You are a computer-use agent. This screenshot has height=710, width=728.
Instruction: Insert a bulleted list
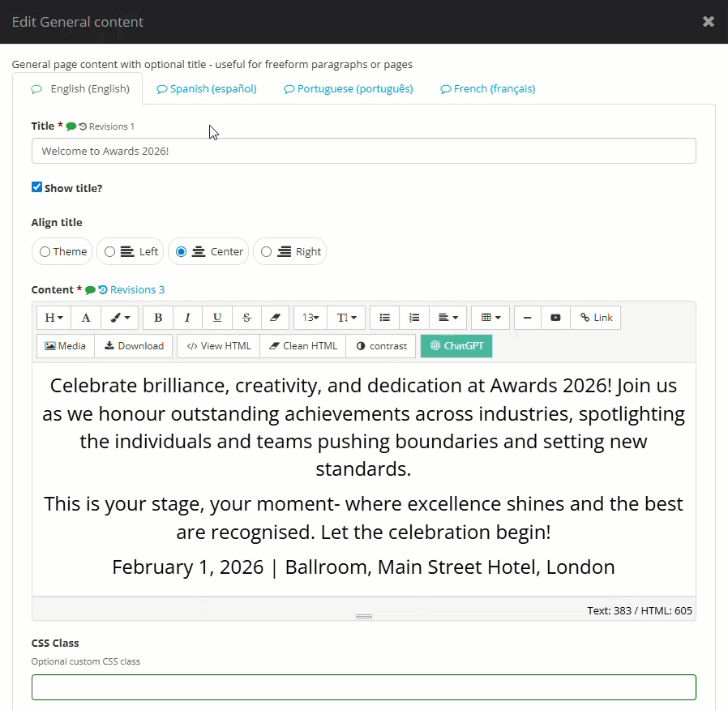pos(384,317)
